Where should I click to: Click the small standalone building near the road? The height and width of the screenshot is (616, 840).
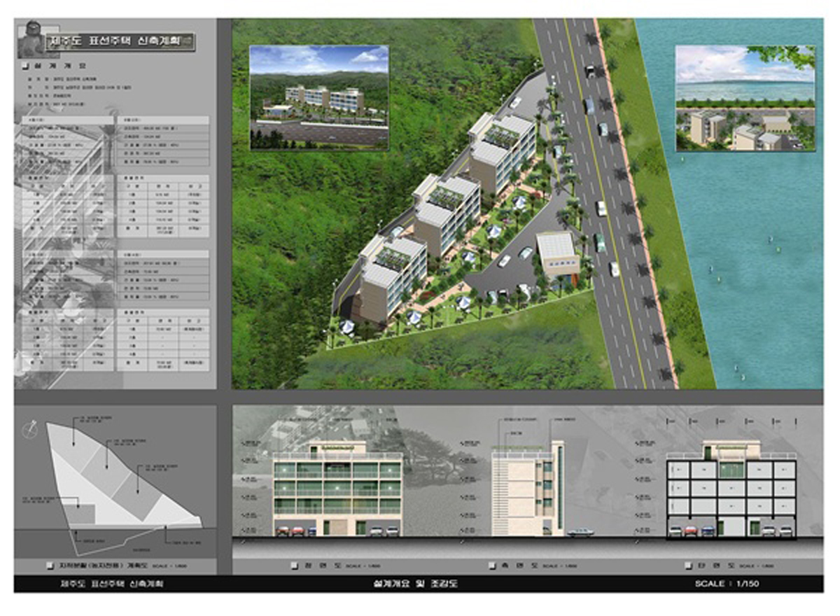pos(558,253)
